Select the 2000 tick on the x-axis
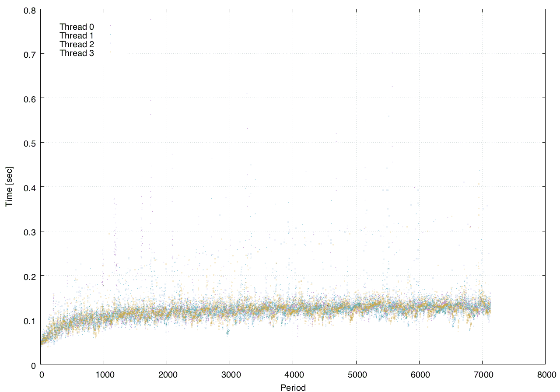560x392 pixels. [167, 374]
